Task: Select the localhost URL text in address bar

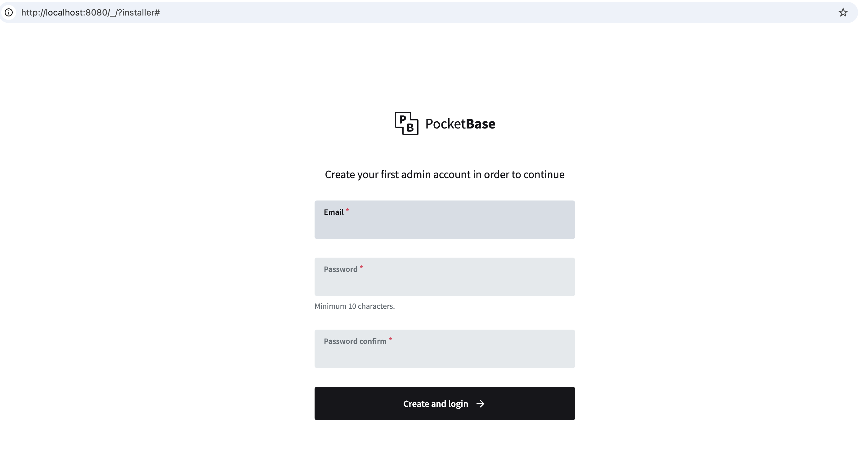Action: (x=90, y=12)
